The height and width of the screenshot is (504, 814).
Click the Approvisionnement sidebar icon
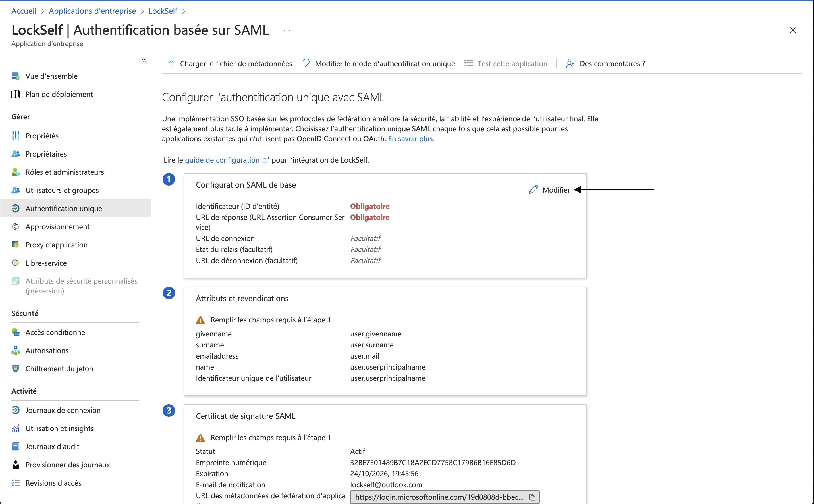click(15, 227)
